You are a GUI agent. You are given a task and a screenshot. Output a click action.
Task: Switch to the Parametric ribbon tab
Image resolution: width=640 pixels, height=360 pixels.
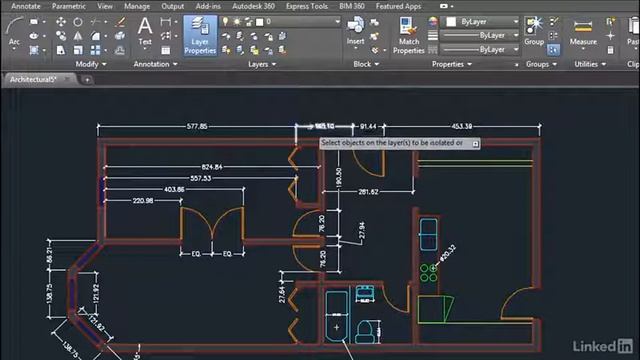point(69,6)
